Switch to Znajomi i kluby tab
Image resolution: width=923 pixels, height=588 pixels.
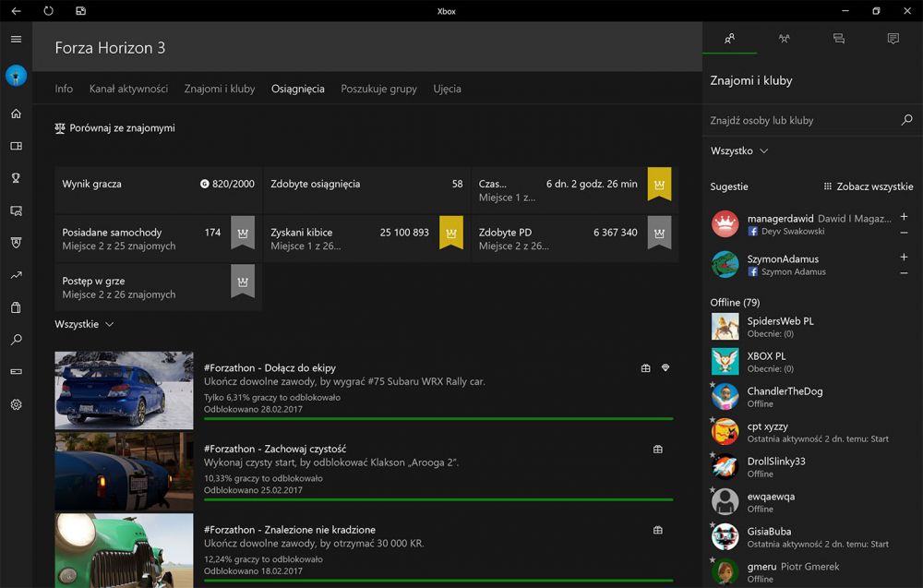220,89
